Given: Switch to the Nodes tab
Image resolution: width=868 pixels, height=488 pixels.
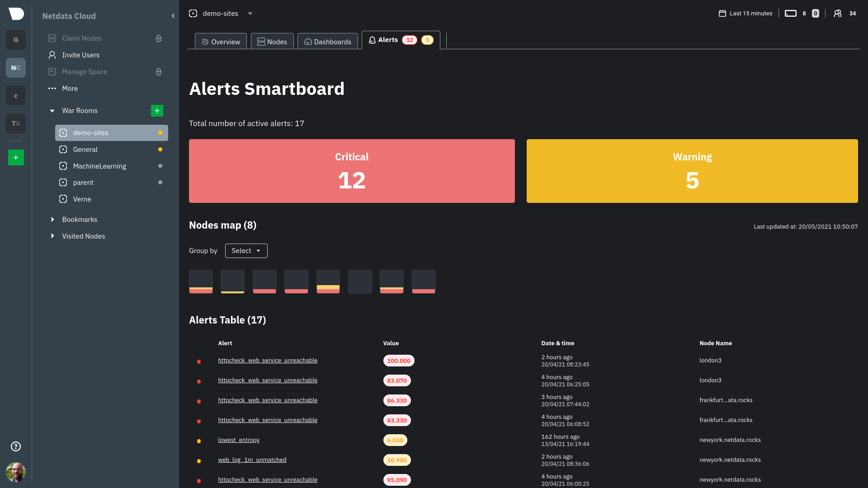Looking at the screenshot, I should click(x=272, y=42).
